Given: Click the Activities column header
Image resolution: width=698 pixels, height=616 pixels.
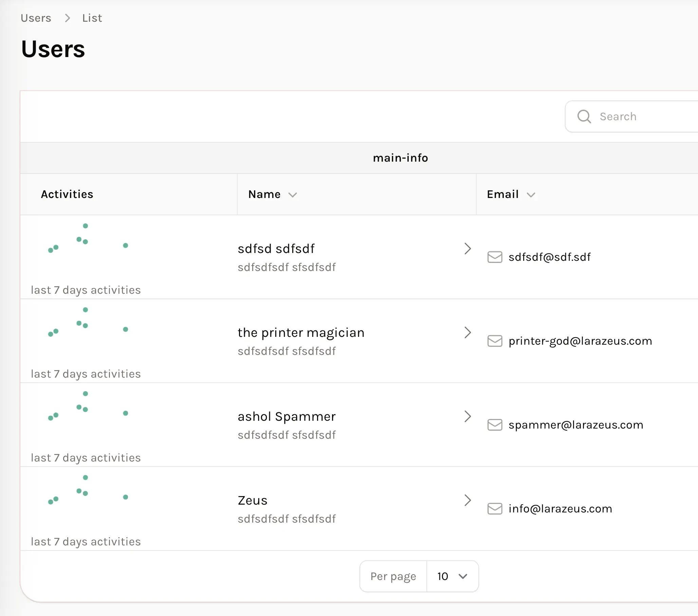Looking at the screenshot, I should pyautogui.click(x=67, y=194).
